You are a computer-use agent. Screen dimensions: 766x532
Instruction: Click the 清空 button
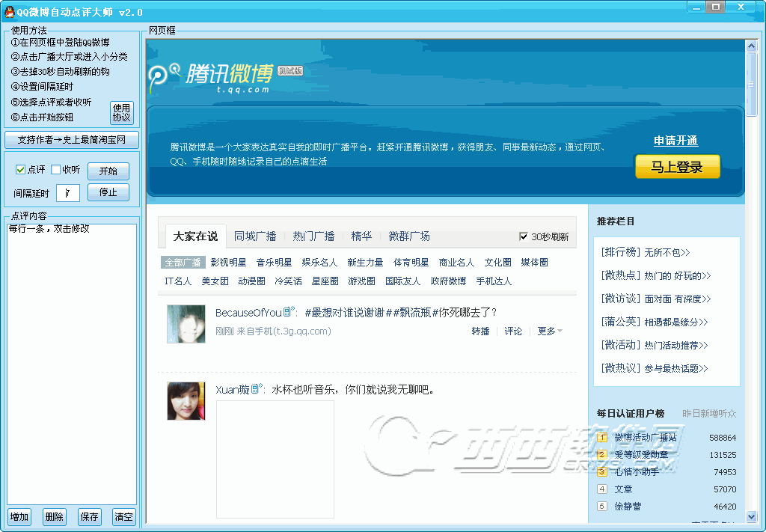pyautogui.click(x=124, y=517)
